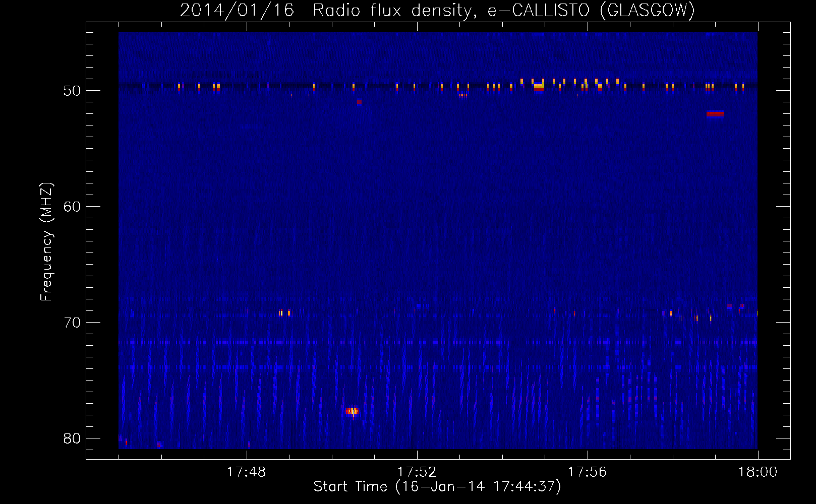Click the 70 frequency tick label
816x504 pixels.
coord(72,323)
